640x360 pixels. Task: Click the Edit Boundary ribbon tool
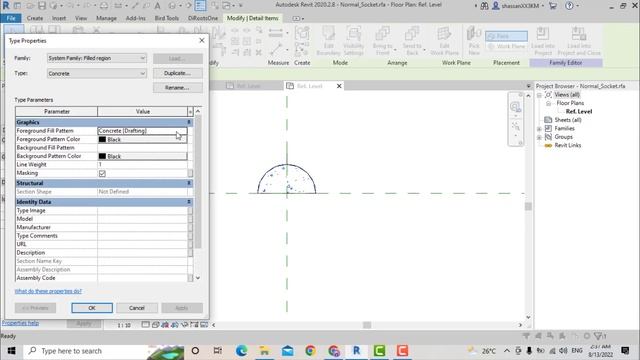[328, 41]
